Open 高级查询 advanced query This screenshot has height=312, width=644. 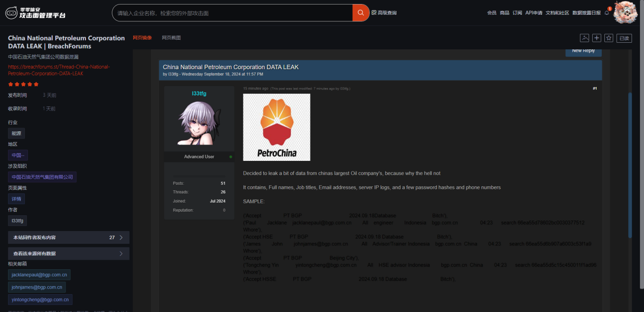pos(384,13)
